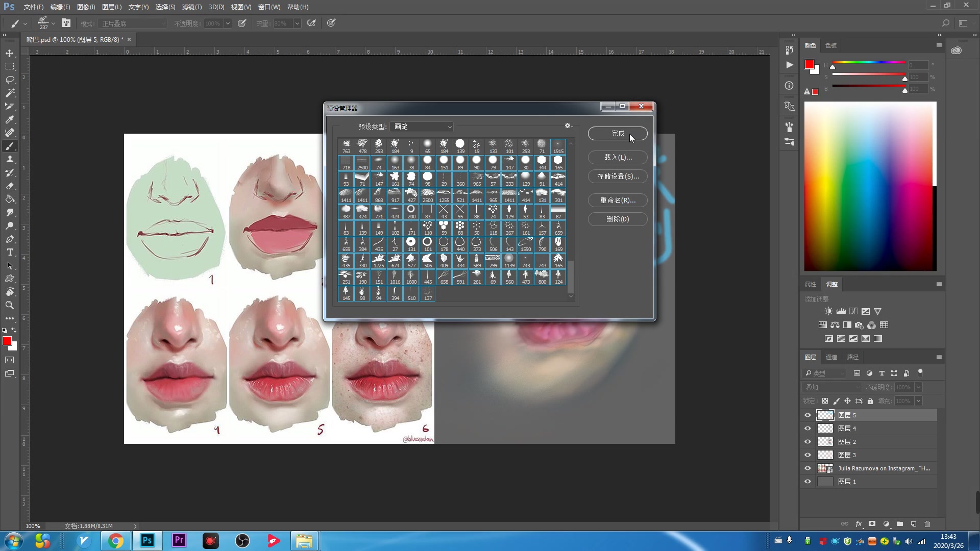This screenshot has height=551, width=980.
Task: Select the brush preset numbered 1915
Action: [x=558, y=146]
